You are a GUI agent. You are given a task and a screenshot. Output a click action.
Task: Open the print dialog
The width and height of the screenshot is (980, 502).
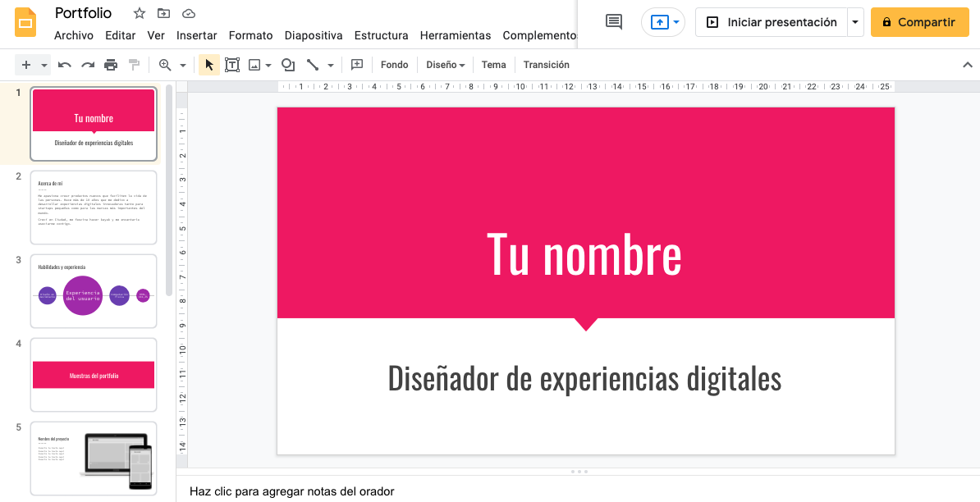111,64
